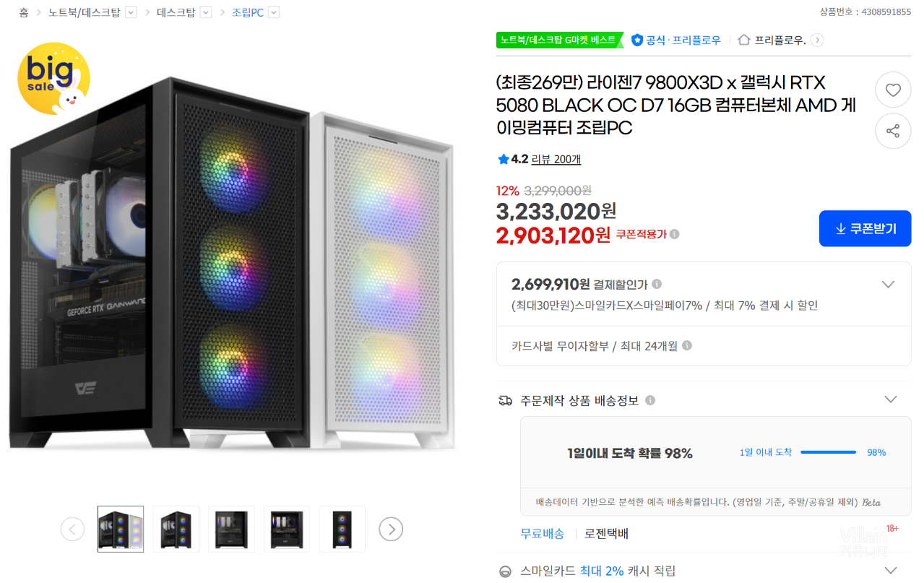Show next product thumbnails with right arrow
The height and width of the screenshot is (583, 924).
coord(391,530)
